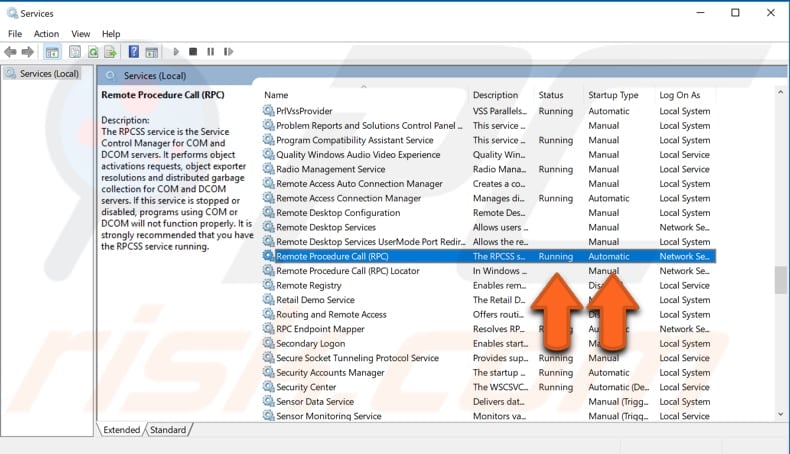Click the Security Center gear icon
Screen dimensions: 790x454
click(x=269, y=386)
